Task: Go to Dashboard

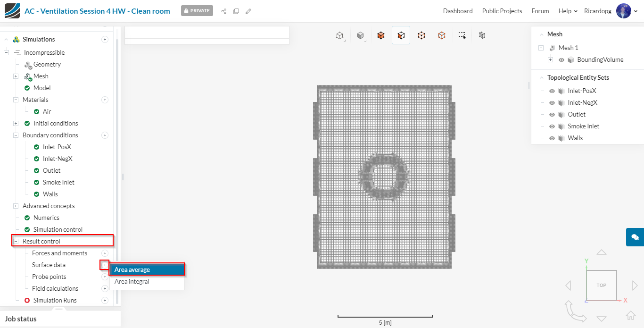Action: coord(458,11)
